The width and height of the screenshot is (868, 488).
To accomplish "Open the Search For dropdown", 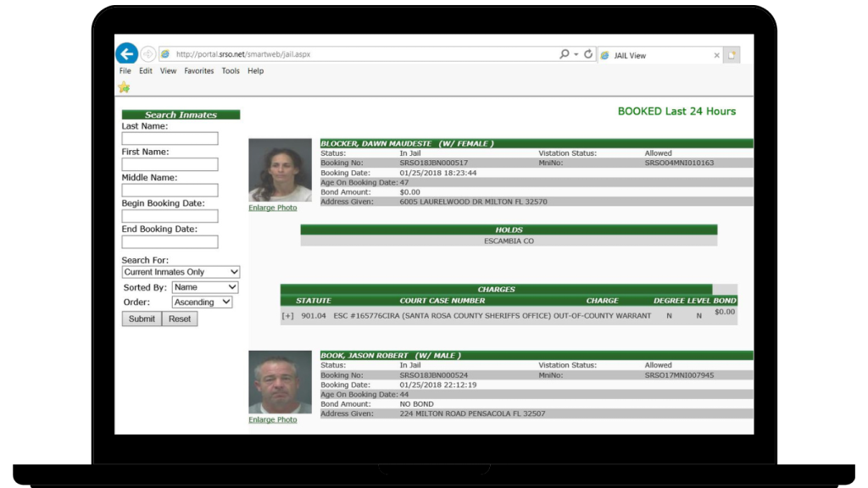I will pos(181,271).
